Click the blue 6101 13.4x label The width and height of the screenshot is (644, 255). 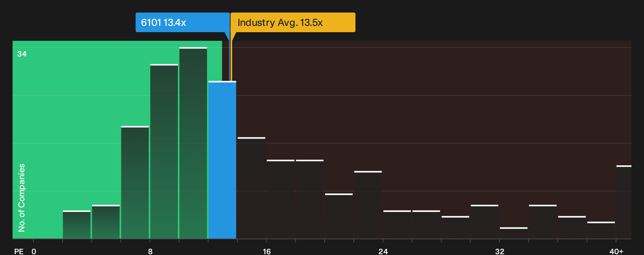[x=183, y=22]
